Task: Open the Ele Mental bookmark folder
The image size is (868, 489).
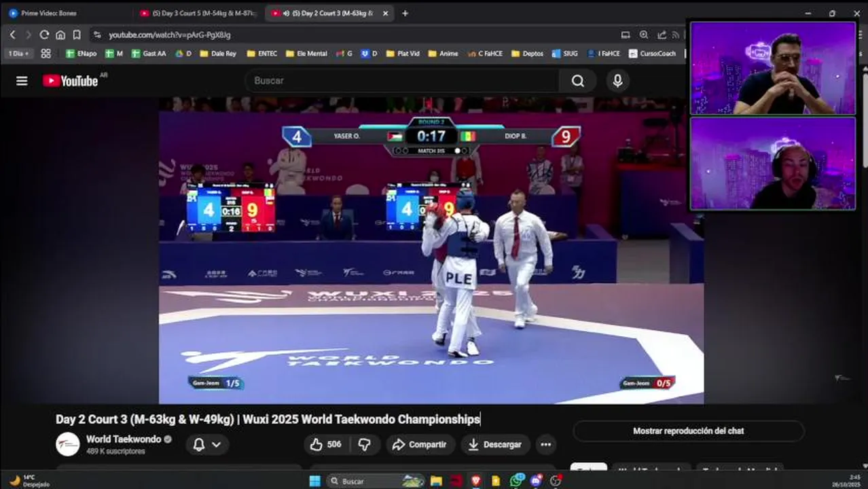Action: (x=306, y=53)
